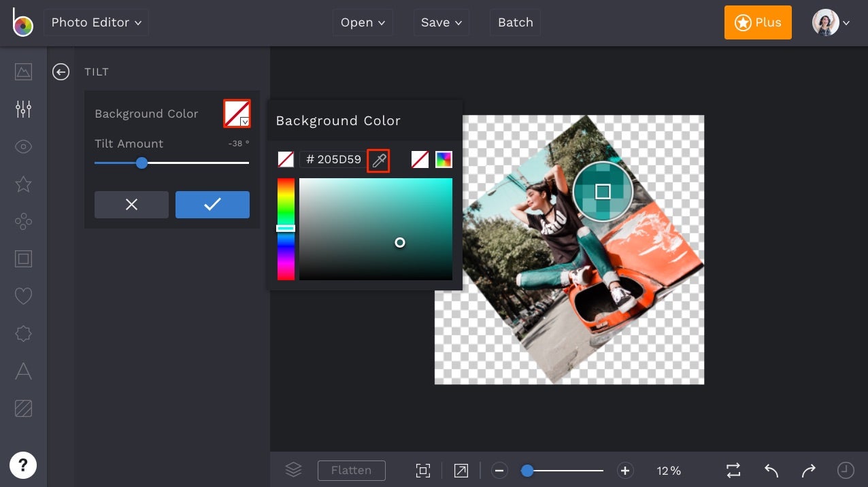The height and width of the screenshot is (487, 868).
Task: Edit the hex value 205D59 field
Action: [335, 159]
